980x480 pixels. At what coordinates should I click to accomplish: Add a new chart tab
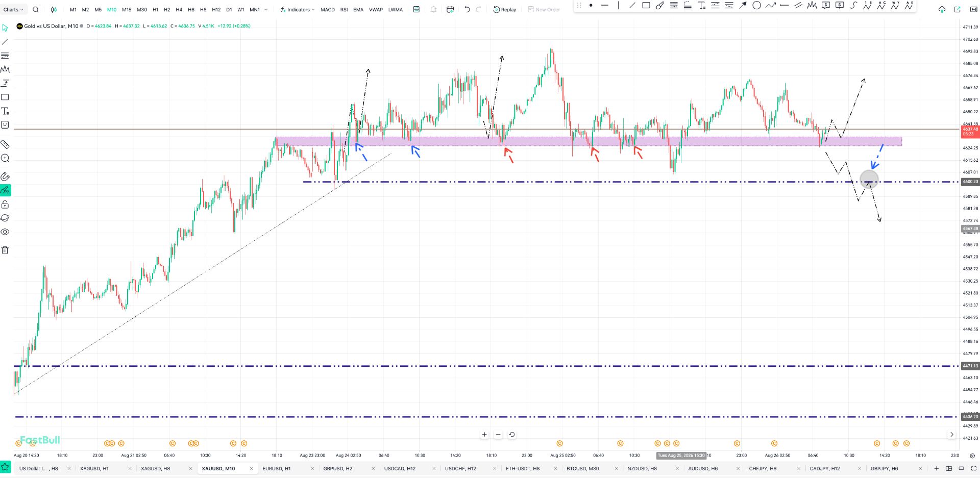tap(936, 468)
